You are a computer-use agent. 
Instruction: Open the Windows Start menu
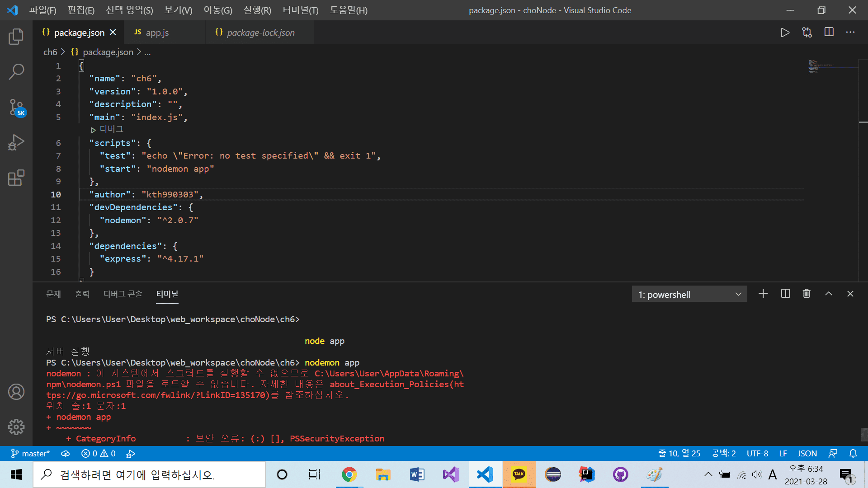[16, 474]
